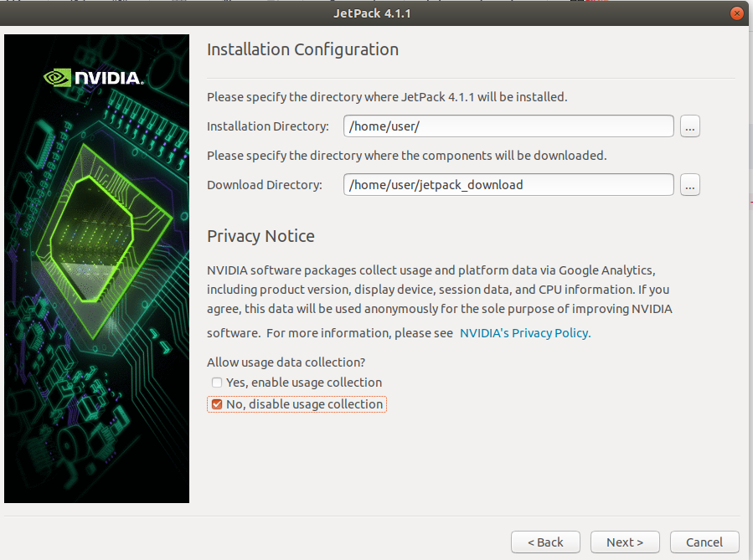Go back with the Back button
Screen dimensions: 753x560
tap(545, 542)
